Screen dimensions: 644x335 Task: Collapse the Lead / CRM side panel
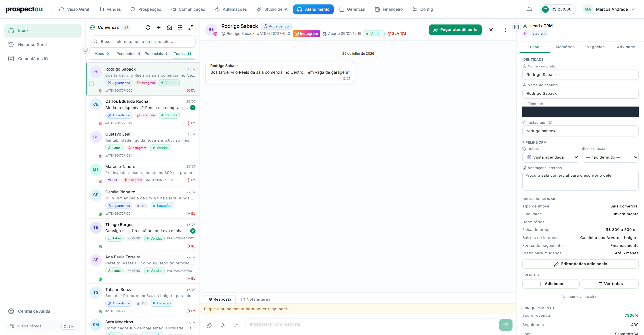tap(517, 27)
